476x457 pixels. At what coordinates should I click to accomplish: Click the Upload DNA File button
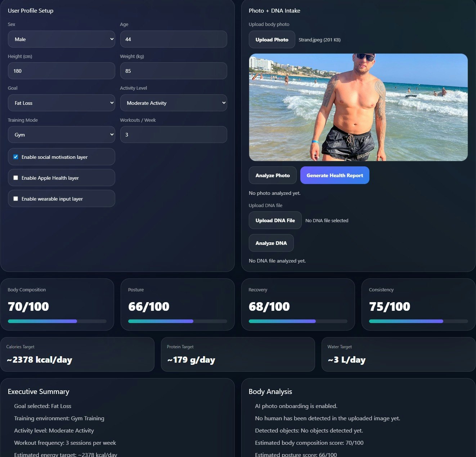(275, 220)
